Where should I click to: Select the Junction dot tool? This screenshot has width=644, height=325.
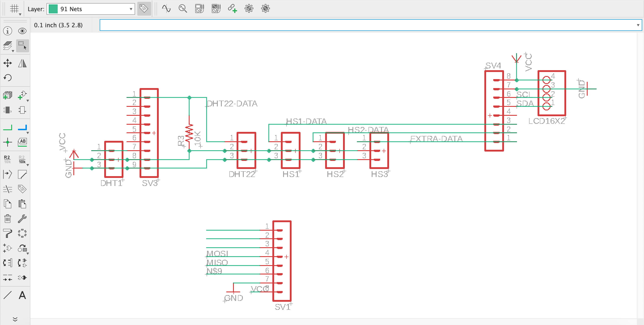8,142
